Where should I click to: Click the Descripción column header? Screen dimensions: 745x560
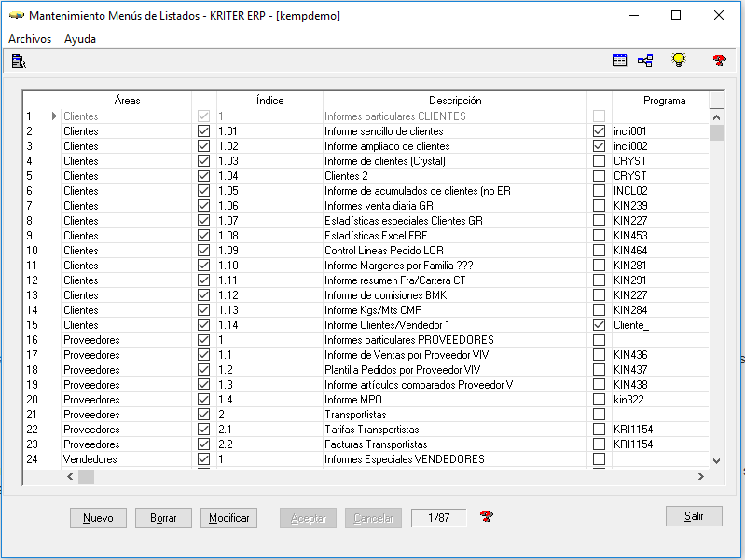(455, 101)
